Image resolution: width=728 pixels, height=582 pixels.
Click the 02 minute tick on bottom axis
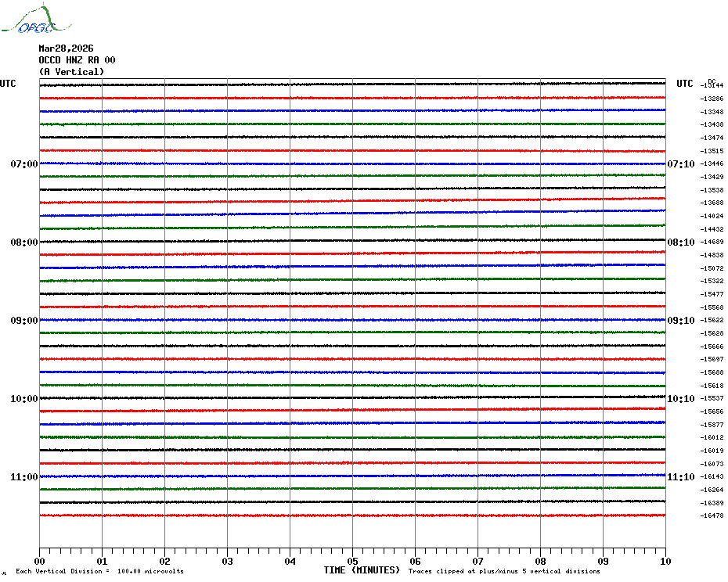click(164, 561)
